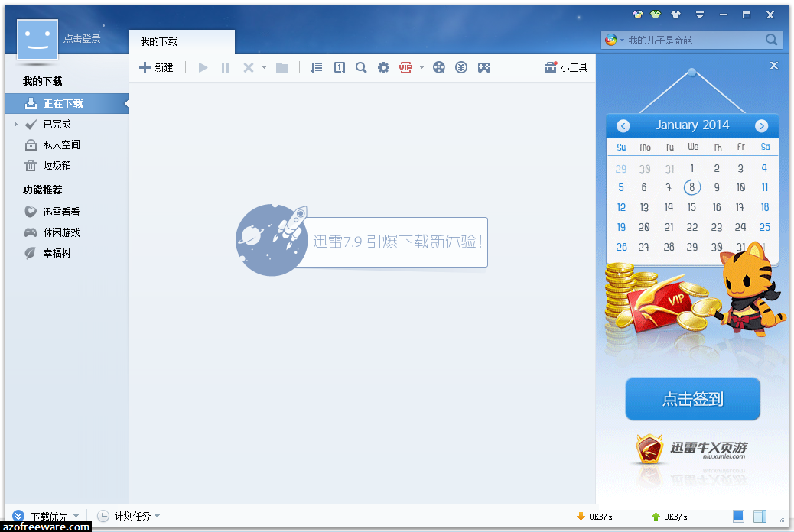Open the search magnifier in toolbar

pos(361,67)
